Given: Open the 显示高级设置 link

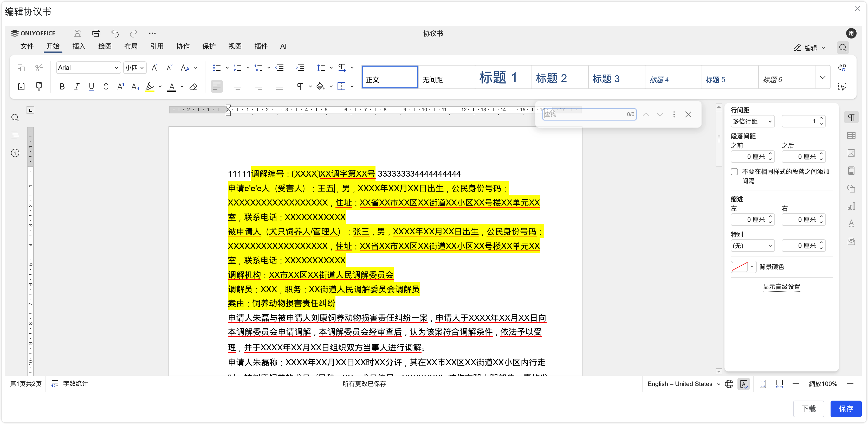Looking at the screenshot, I should tap(781, 286).
